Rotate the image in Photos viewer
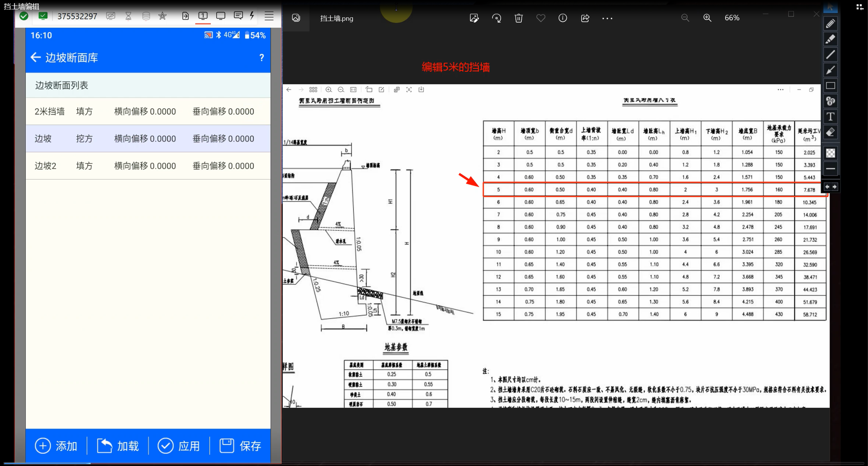Screen dimensions: 868x466 click(x=496, y=18)
